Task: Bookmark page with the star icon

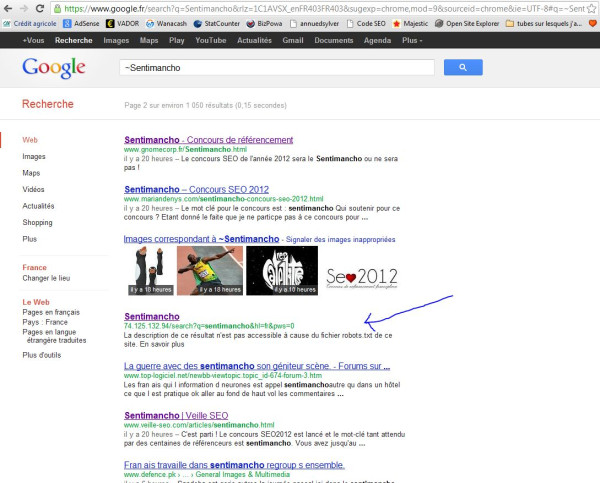Action: tap(592, 8)
